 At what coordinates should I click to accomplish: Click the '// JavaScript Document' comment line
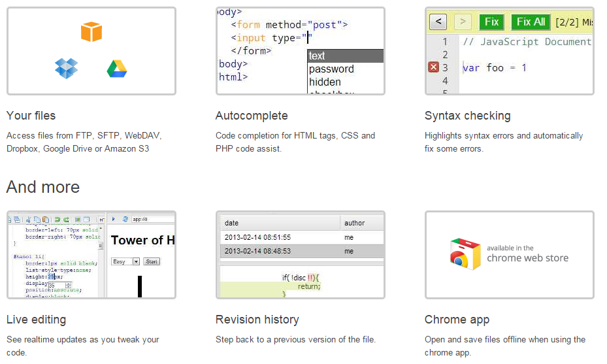[527, 41]
